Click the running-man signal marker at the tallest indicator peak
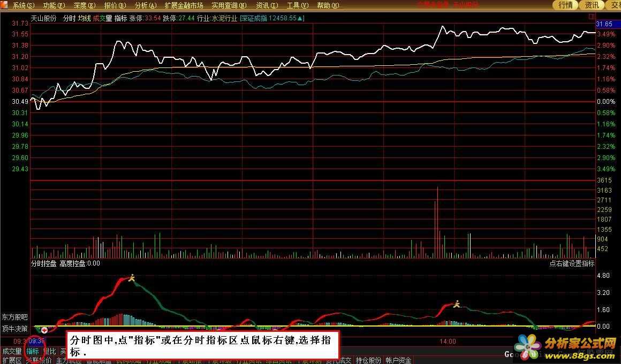This screenshot has width=621, height=364. tap(131, 278)
